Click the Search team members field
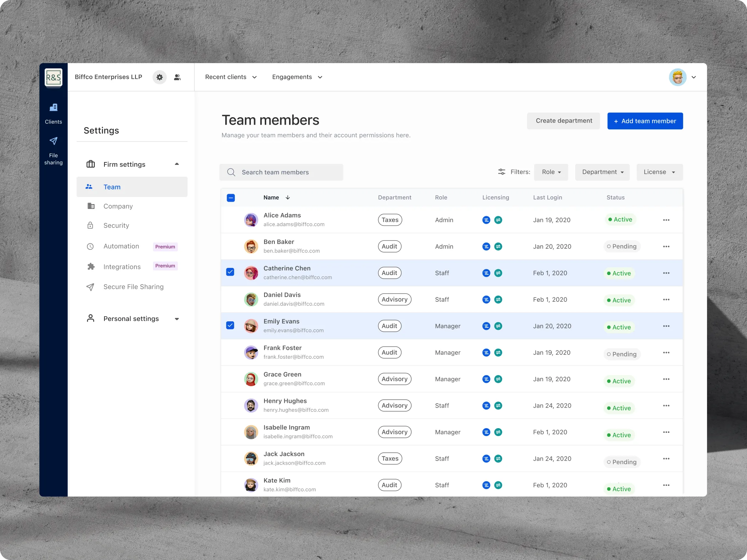The width and height of the screenshot is (747, 560). 281,172
